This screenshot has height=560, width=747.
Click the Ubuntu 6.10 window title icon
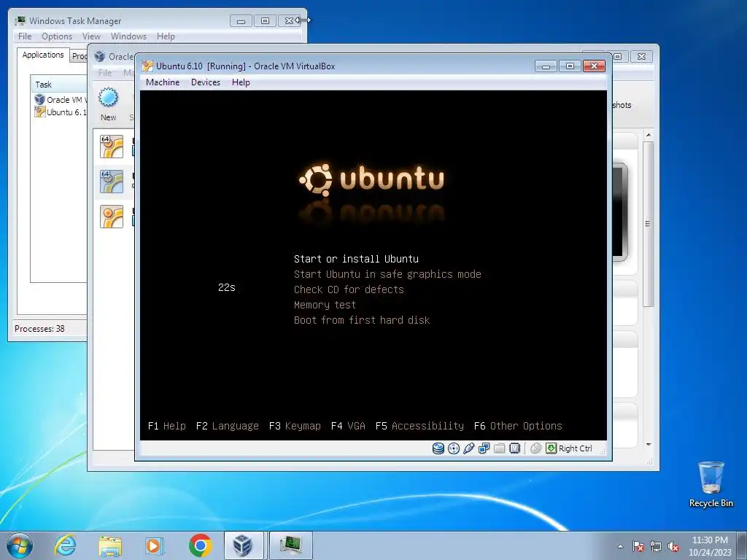(x=147, y=66)
